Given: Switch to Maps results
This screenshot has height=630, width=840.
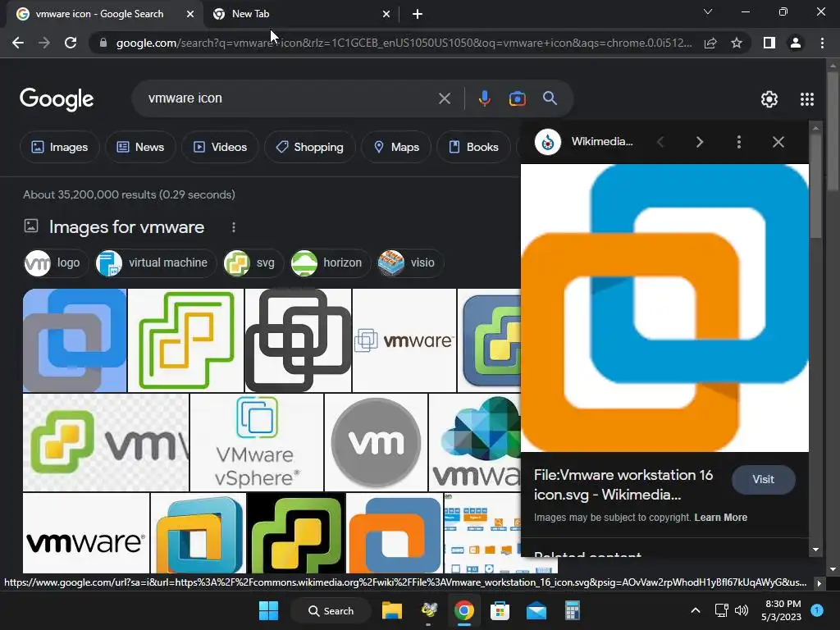Looking at the screenshot, I should pyautogui.click(x=396, y=147).
